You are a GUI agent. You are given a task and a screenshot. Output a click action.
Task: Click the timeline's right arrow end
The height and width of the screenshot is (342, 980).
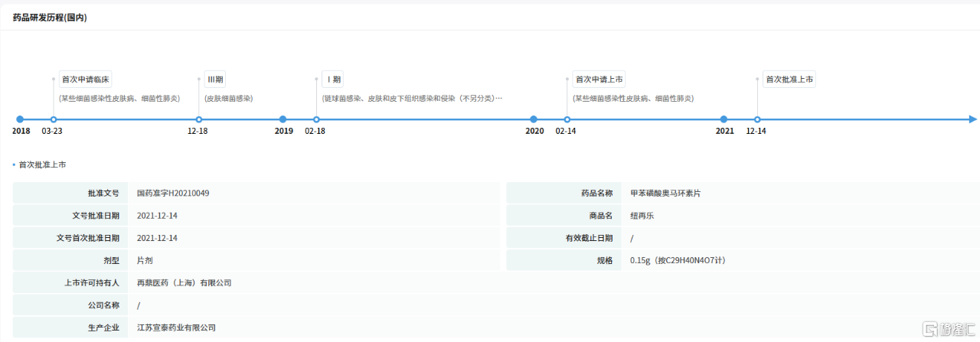[972, 119]
